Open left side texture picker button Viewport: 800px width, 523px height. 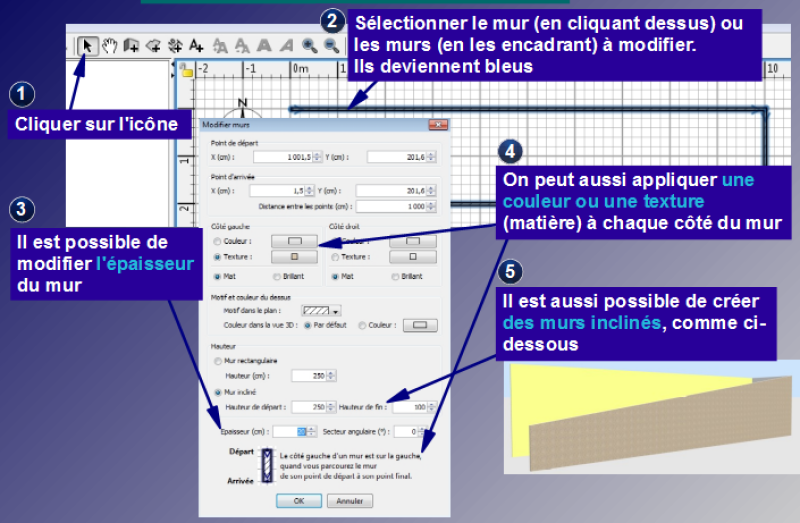(294, 257)
